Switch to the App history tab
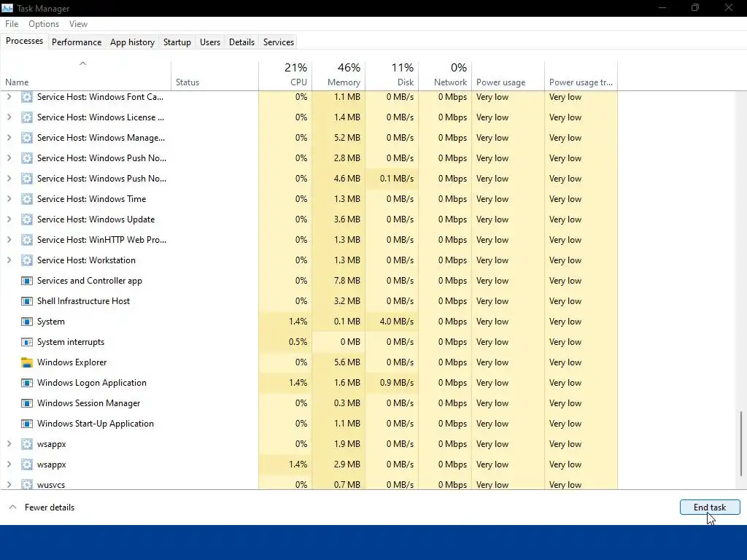Viewport: 747px width, 560px height. 133,42
